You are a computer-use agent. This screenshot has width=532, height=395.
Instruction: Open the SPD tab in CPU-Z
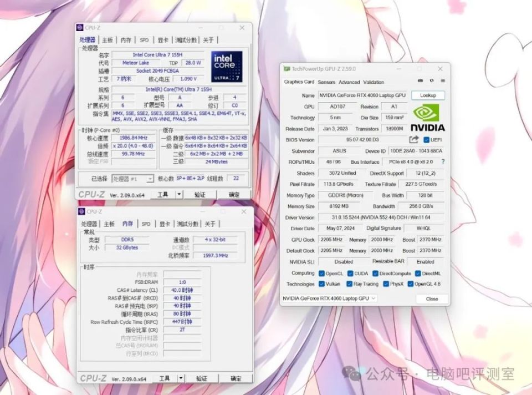(x=145, y=39)
